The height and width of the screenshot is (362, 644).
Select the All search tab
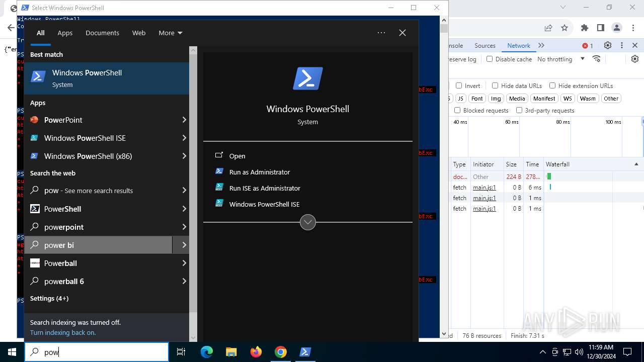pyautogui.click(x=40, y=33)
